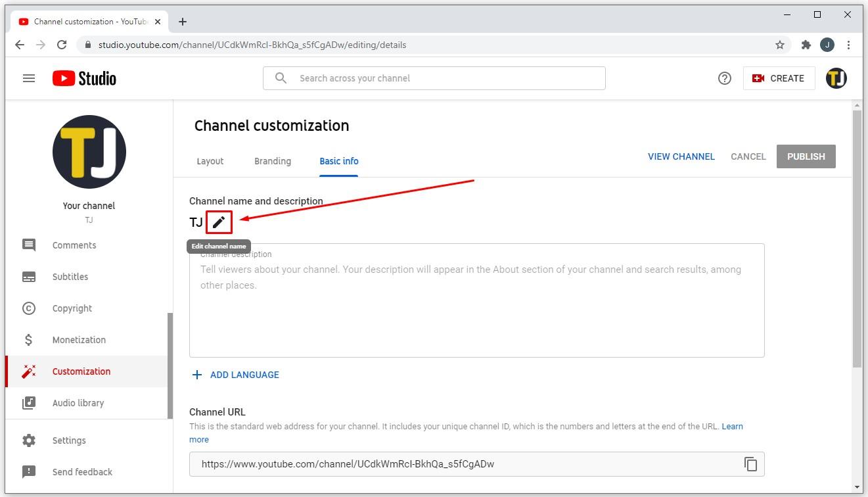868x497 pixels.
Task: Open the hamburger menu in YouTube Studio
Action: coord(29,78)
